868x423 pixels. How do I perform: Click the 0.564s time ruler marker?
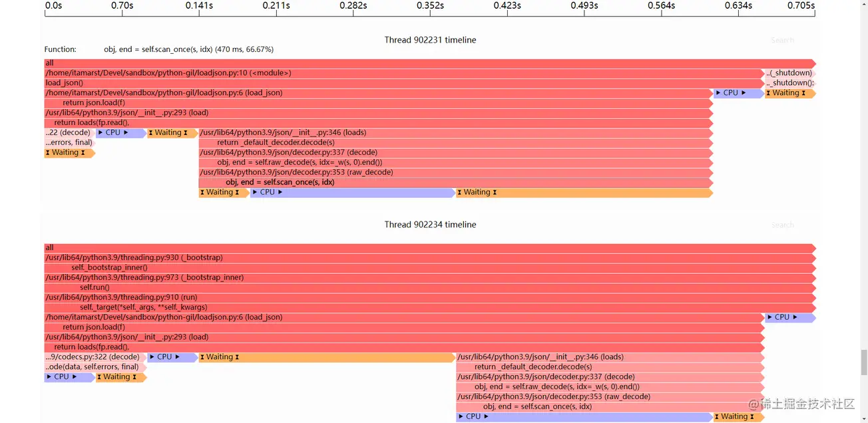coord(661,6)
